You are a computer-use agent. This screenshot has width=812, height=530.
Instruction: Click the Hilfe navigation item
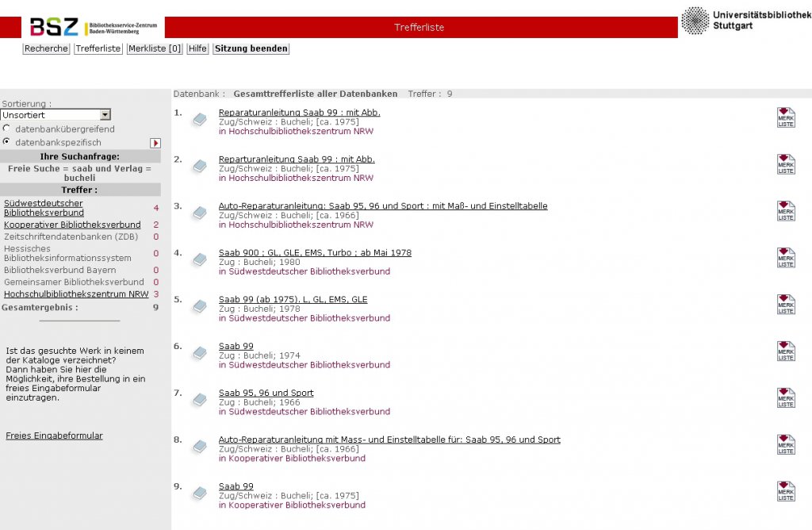click(197, 48)
